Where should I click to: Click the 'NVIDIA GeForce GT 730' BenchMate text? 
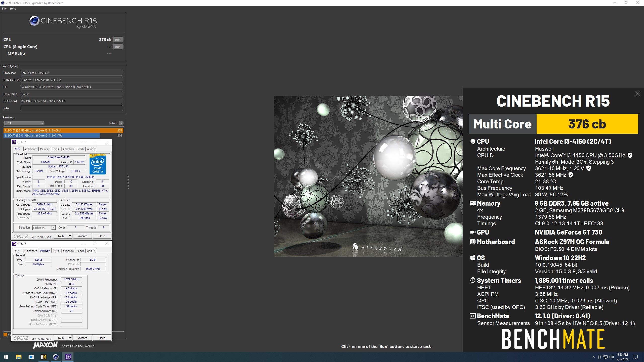click(x=568, y=232)
